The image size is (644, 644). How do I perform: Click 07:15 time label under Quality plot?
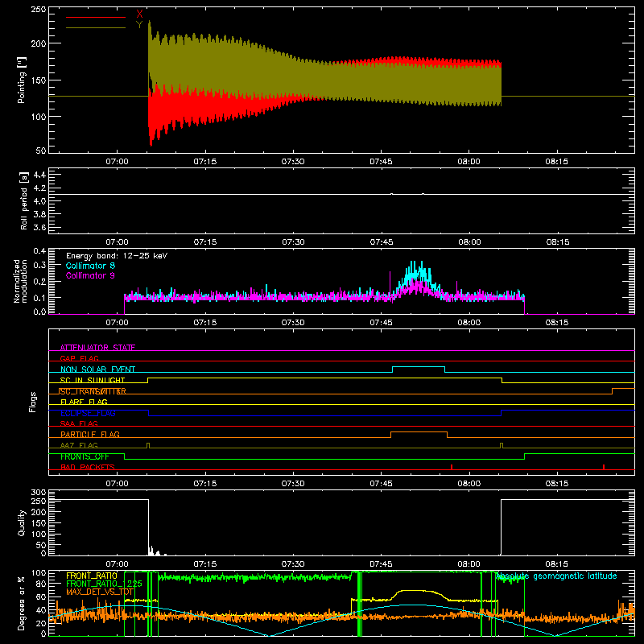(205, 564)
